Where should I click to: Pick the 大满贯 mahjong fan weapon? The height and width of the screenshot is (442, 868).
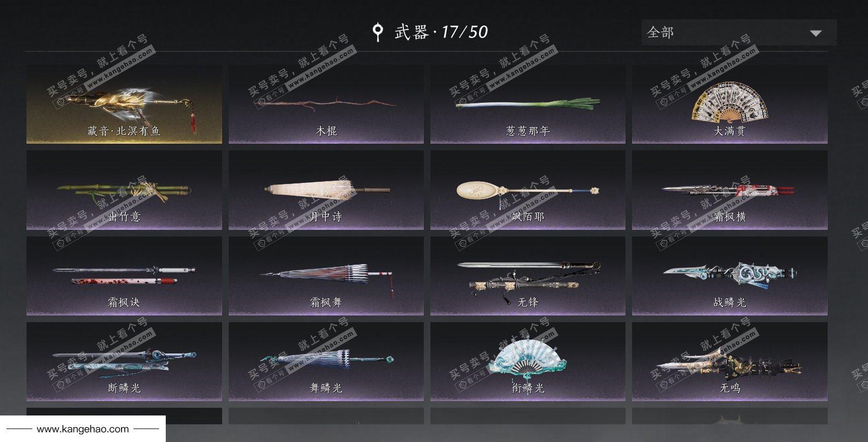(x=730, y=104)
